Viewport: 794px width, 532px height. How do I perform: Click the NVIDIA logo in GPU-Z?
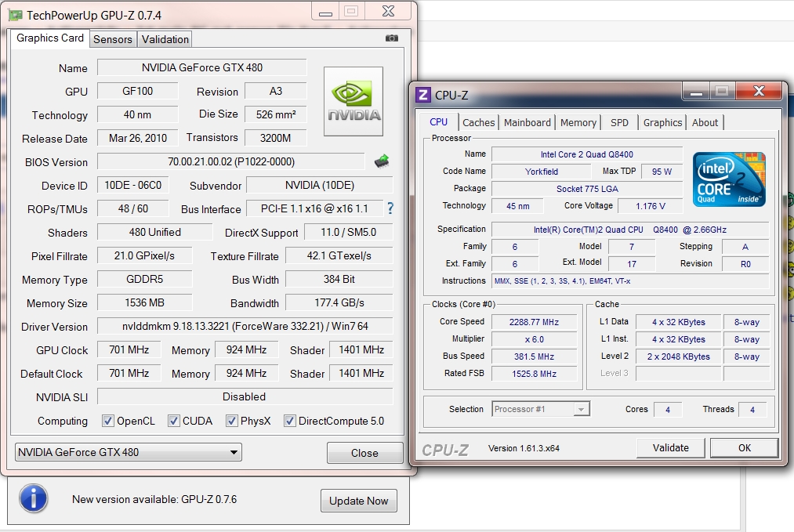coord(353,102)
